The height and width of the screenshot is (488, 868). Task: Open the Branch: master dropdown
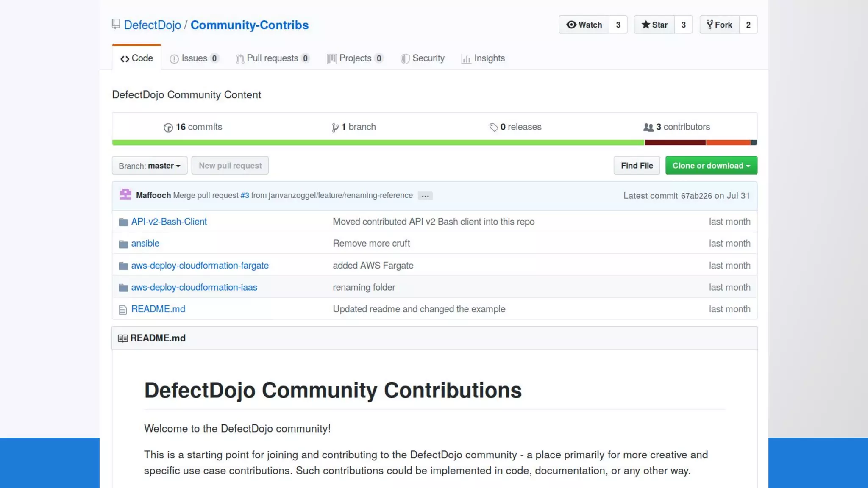[x=149, y=166]
